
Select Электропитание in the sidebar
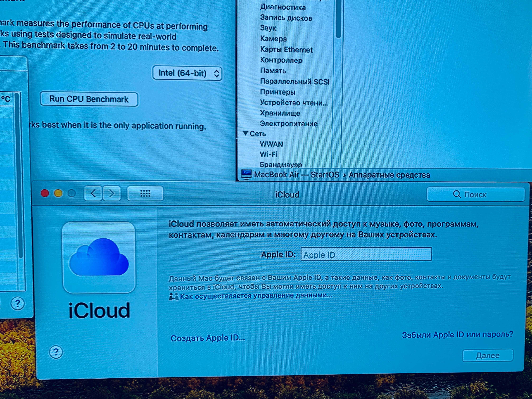pos(289,124)
